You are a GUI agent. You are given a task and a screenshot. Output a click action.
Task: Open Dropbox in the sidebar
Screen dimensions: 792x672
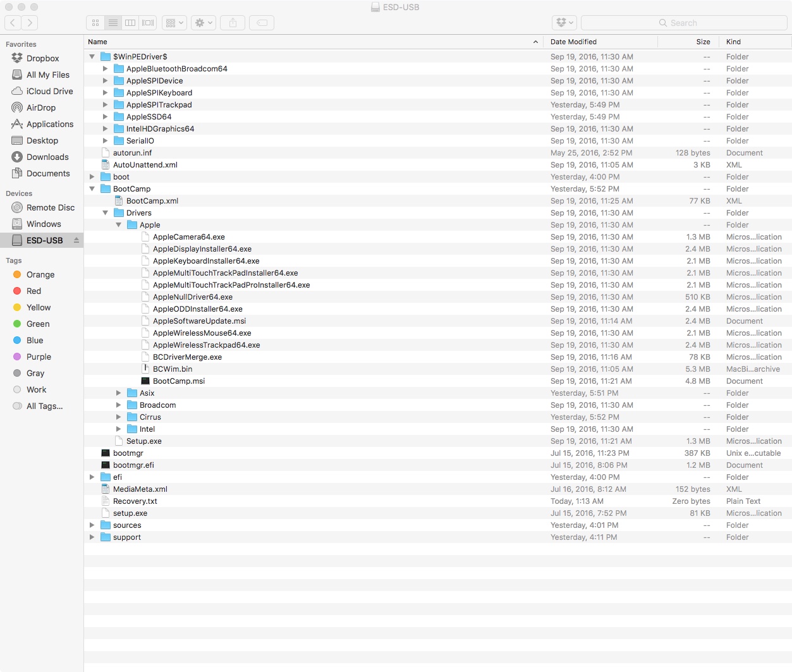pos(42,58)
